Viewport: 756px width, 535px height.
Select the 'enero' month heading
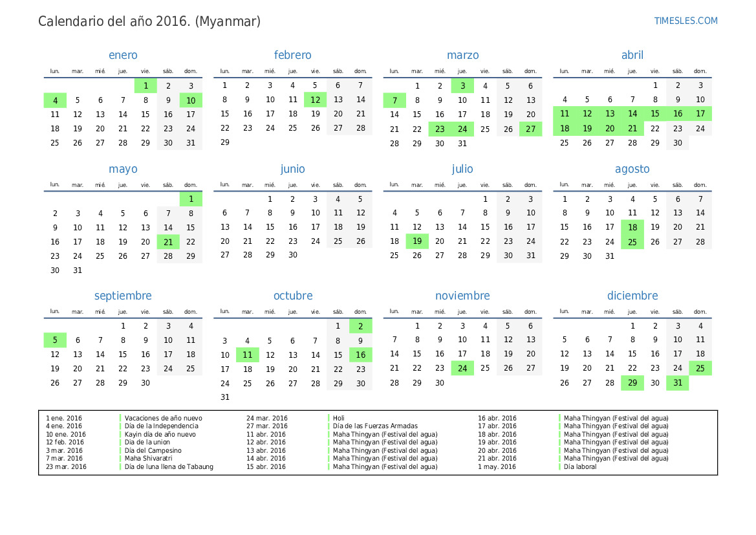(x=123, y=55)
